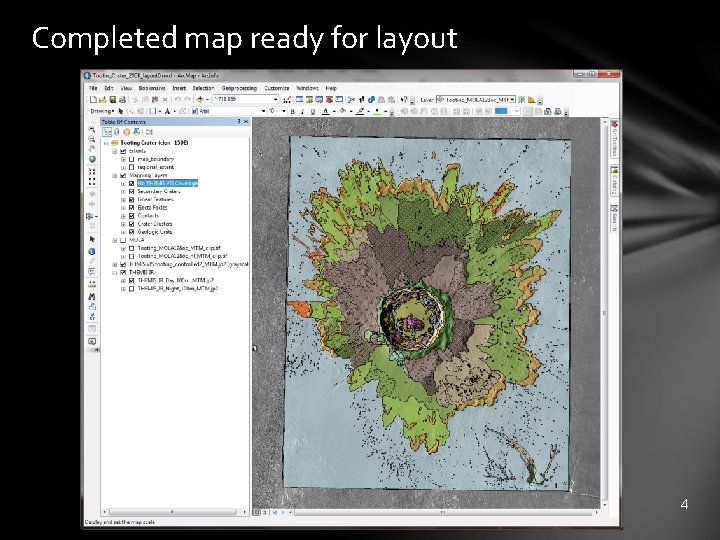This screenshot has height=540, width=720.
Task: Select the Zoom In tool
Action: coord(92,129)
